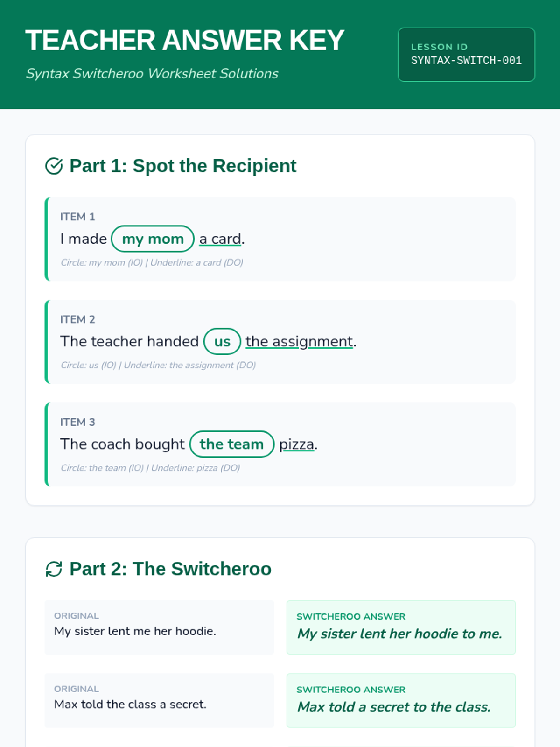Click the Item 2 hint about the assignment
The width and height of the screenshot is (560, 747).
[158, 365]
